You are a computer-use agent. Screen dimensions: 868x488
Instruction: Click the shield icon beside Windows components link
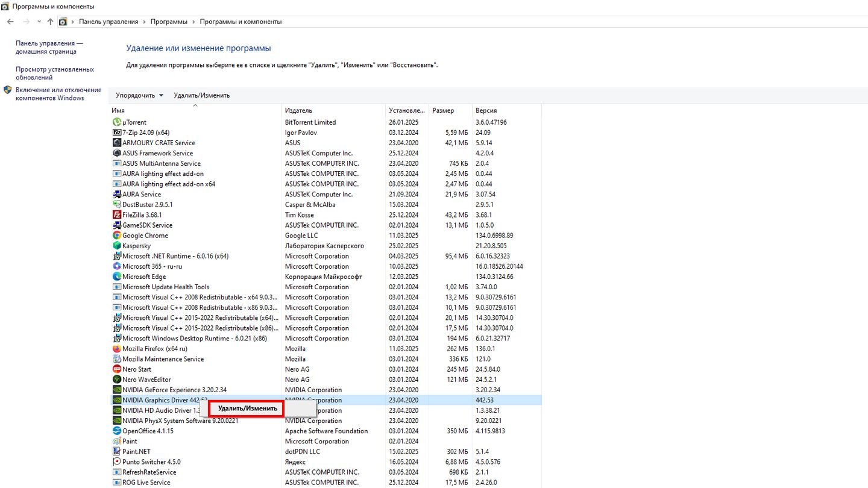tap(8, 90)
